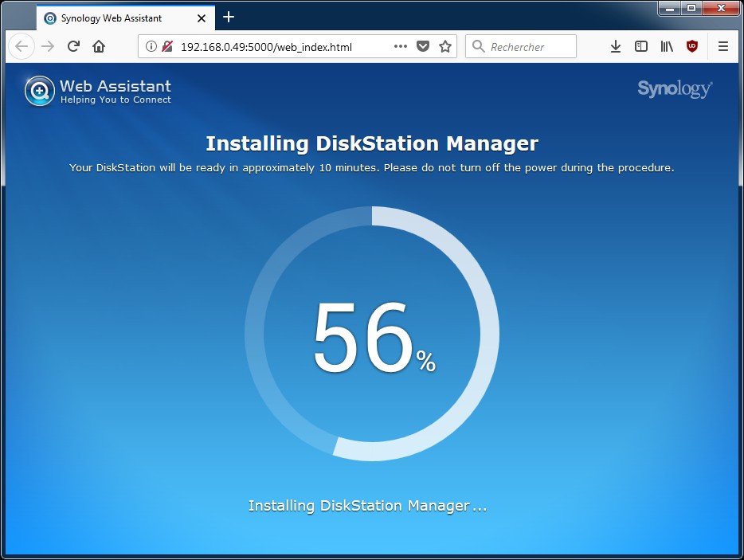Image resolution: width=744 pixels, height=560 pixels.
Task: Show site information for this page
Action: click(151, 46)
